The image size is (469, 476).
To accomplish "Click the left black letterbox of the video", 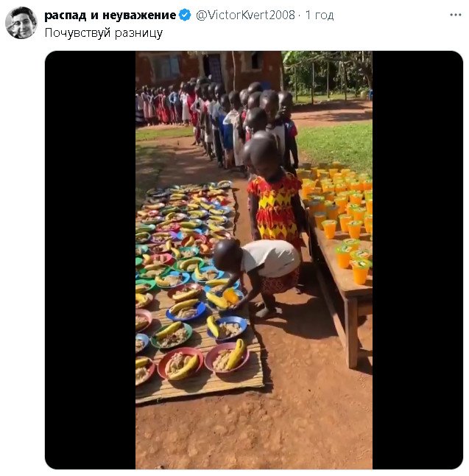I will [90, 259].
